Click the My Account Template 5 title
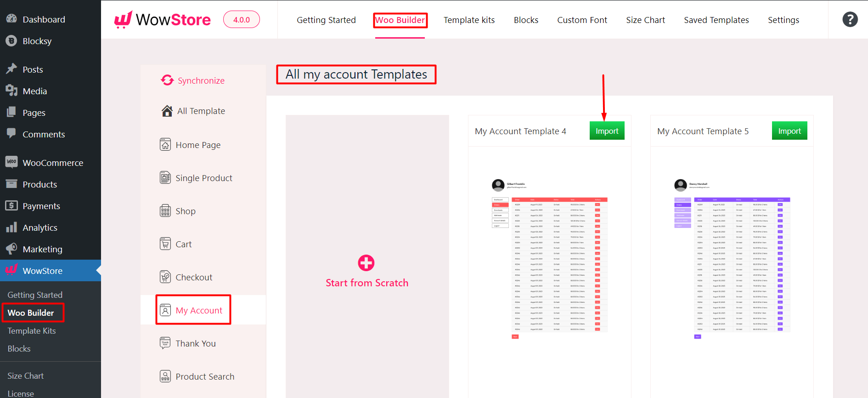868x398 pixels. pyautogui.click(x=703, y=131)
